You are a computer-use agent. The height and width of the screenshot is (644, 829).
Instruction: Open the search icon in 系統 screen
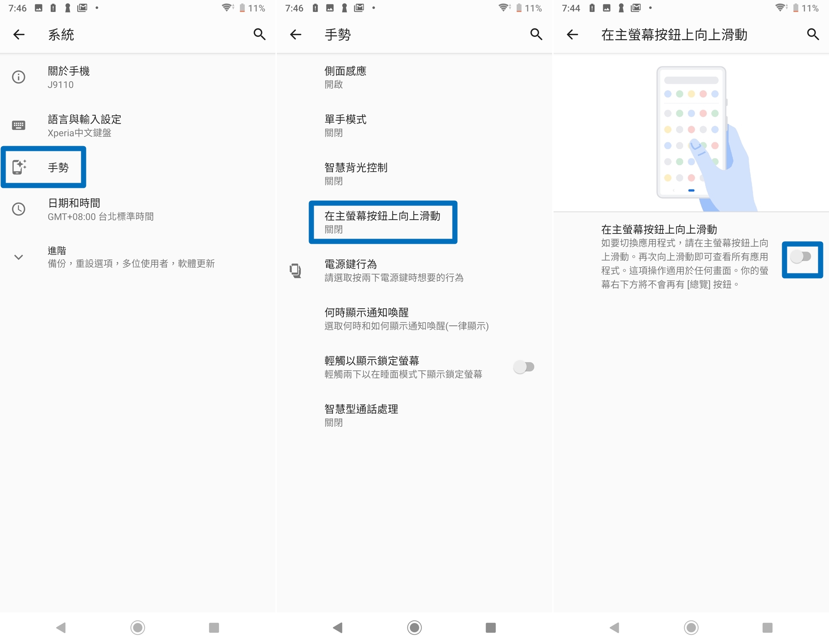(259, 34)
